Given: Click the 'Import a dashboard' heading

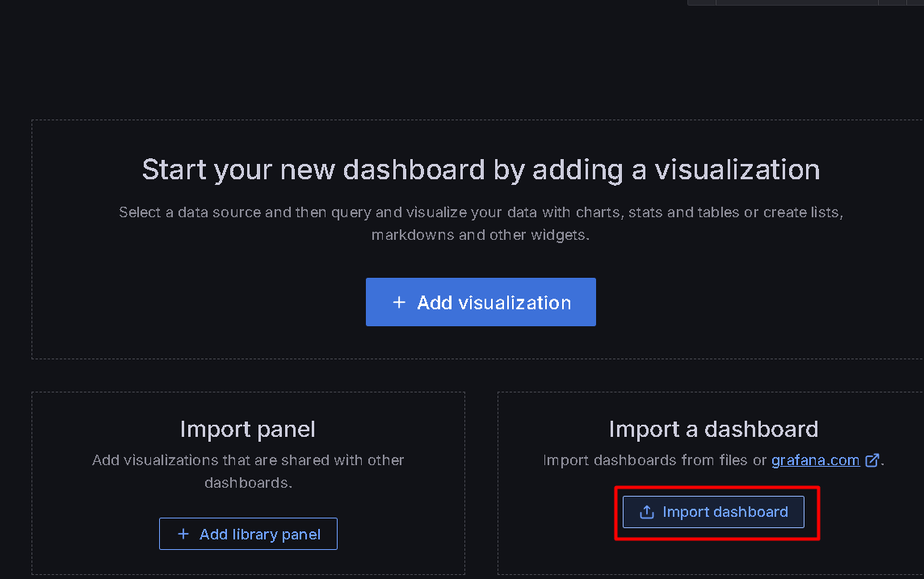Looking at the screenshot, I should coord(713,429).
